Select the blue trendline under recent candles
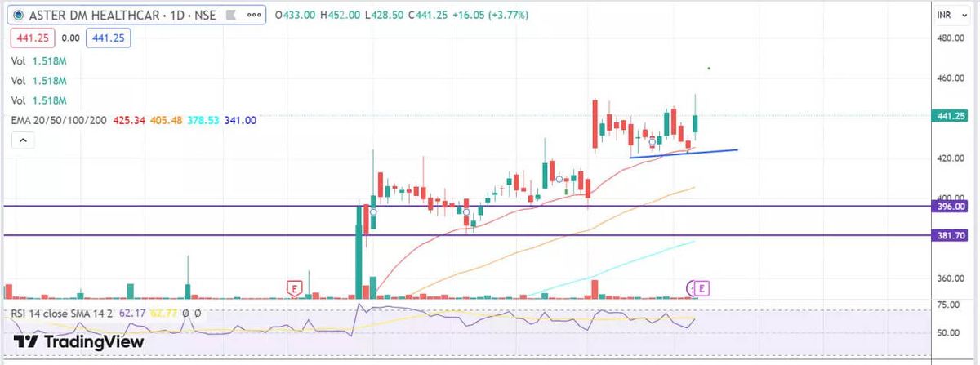 (684, 154)
